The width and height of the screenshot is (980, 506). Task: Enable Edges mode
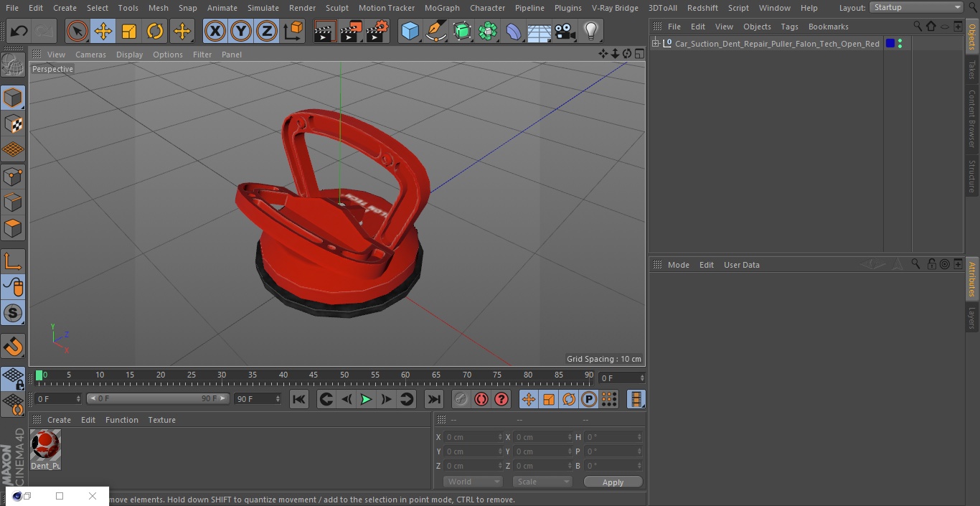pos(13,202)
